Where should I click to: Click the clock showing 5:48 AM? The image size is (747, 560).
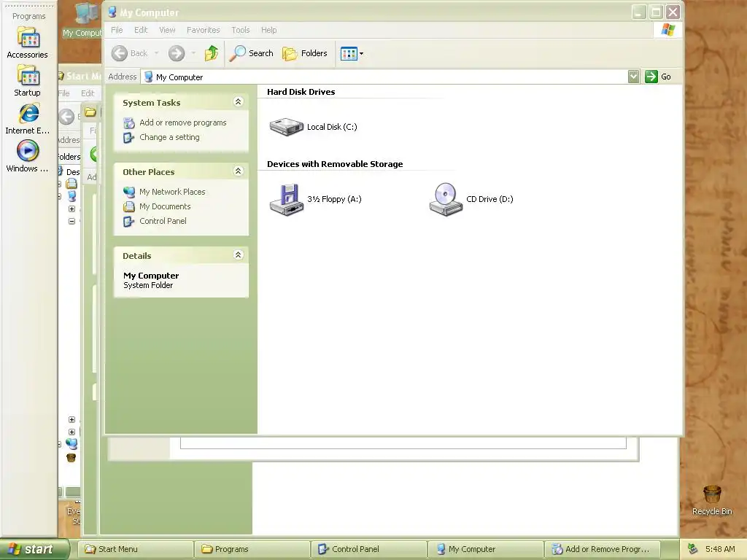(x=720, y=549)
